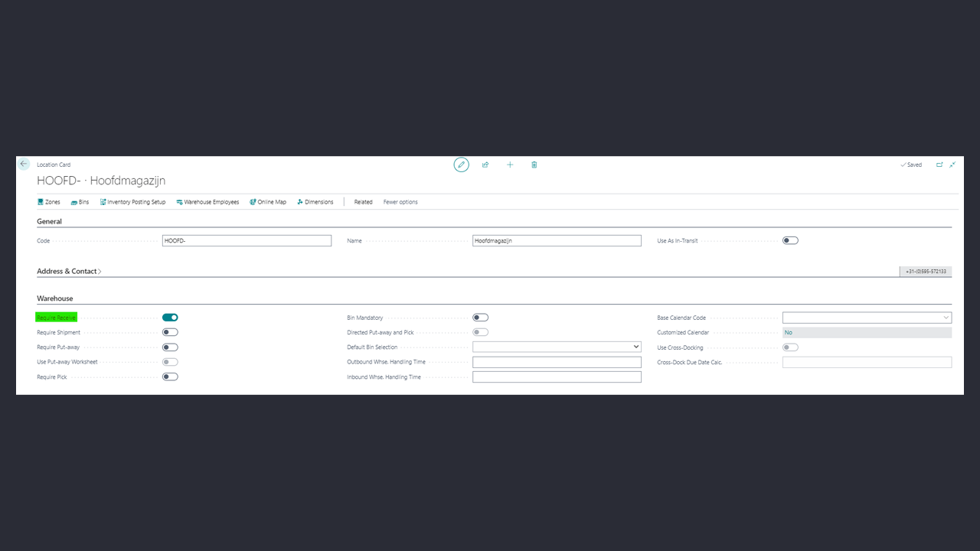Screen dimensions: 980x551
Task: Open the Related menu
Action: tap(363, 202)
